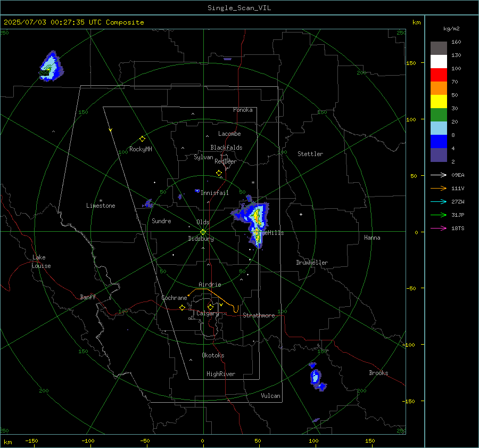Click the RedDeer city label
The height and width of the screenshot is (448, 479).
tap(226, 161)
